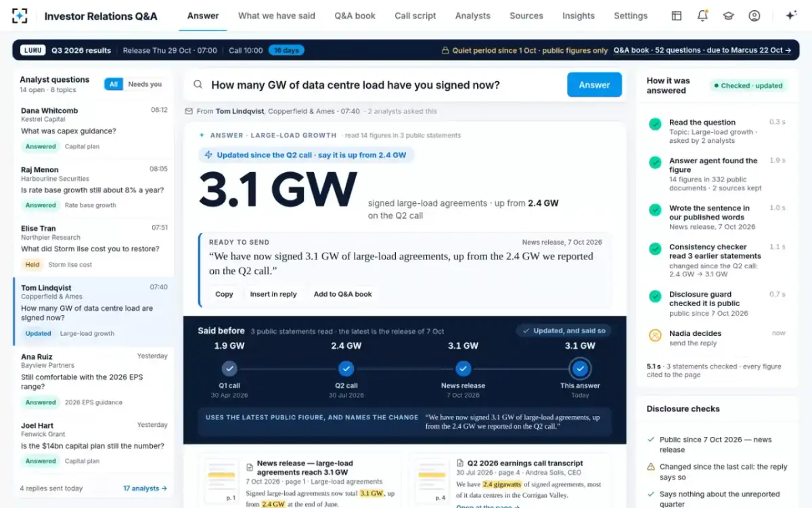The width and height of the screenshot is (812, 508).
Task: Open What we have said tab
Action: [277, 16]
